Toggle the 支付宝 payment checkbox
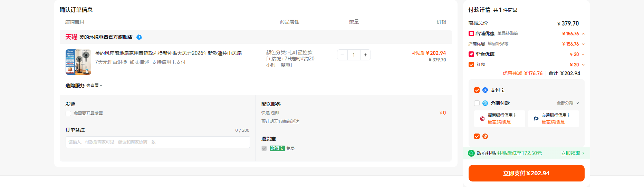 477,90
